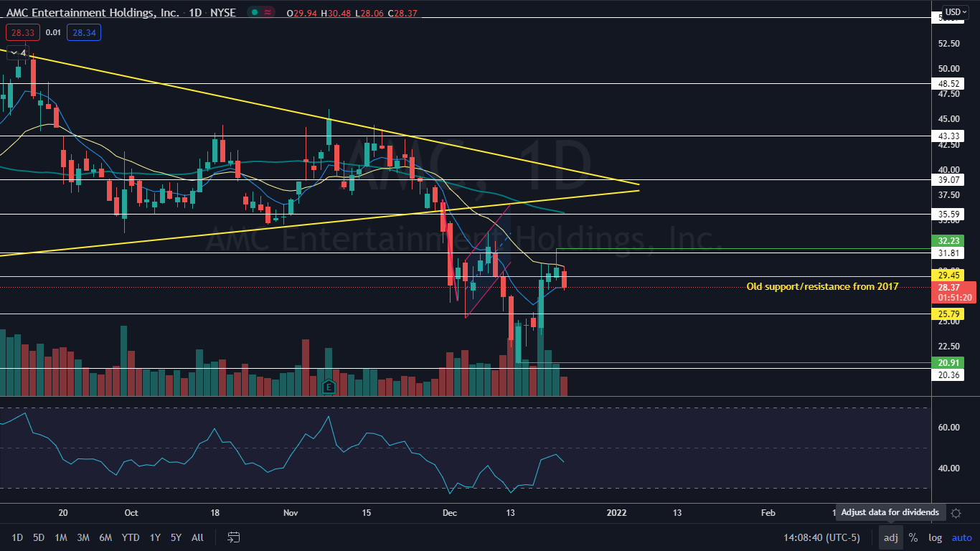Click the RSI scale 60.00 label
980x551 pixels.
948,428
